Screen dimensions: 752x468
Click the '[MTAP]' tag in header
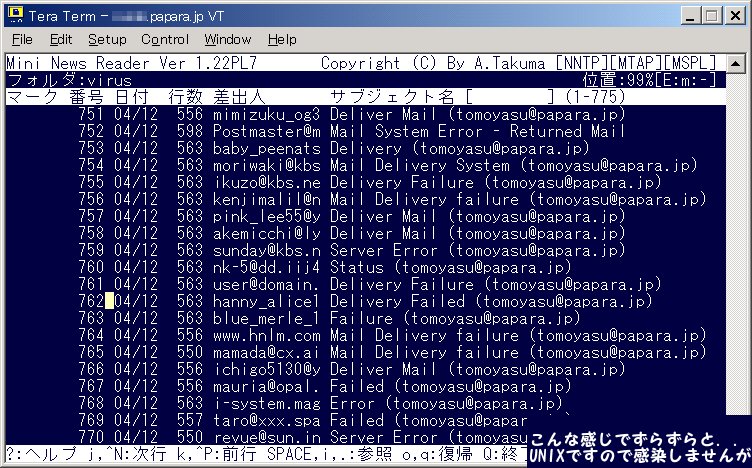point(636,63)
